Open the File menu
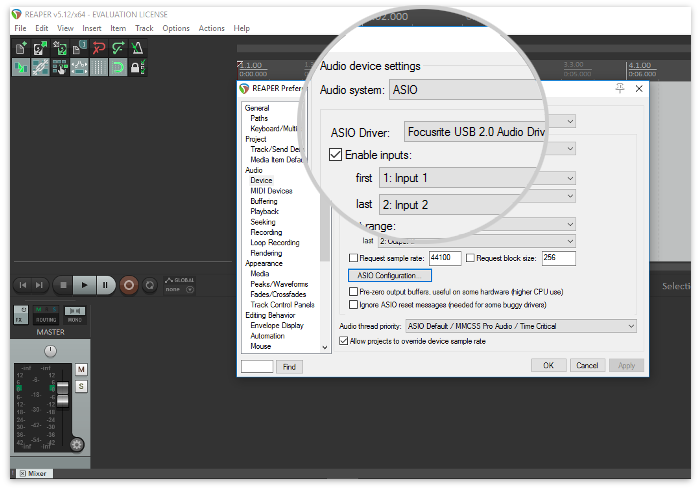 21,28
